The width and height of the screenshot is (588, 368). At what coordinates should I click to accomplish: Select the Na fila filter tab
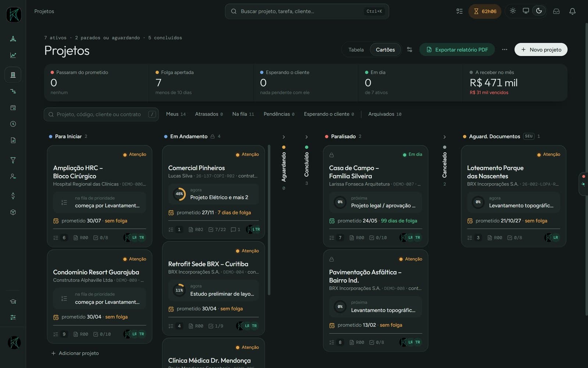click(243, 114)
